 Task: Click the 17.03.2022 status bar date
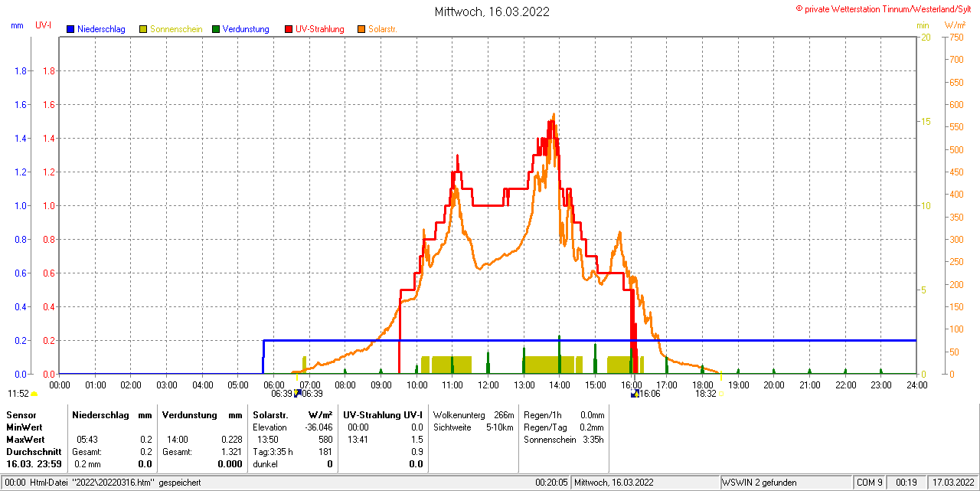pos(952,483)
